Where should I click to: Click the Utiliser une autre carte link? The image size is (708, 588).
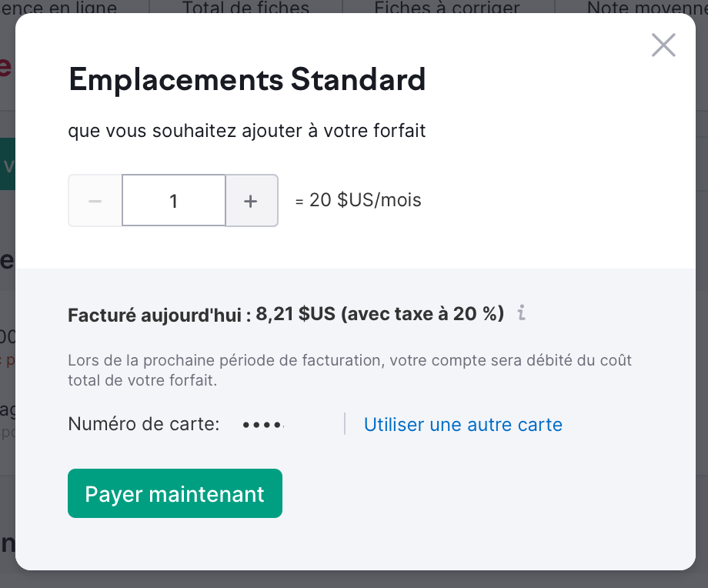click(x=463, y=425)
